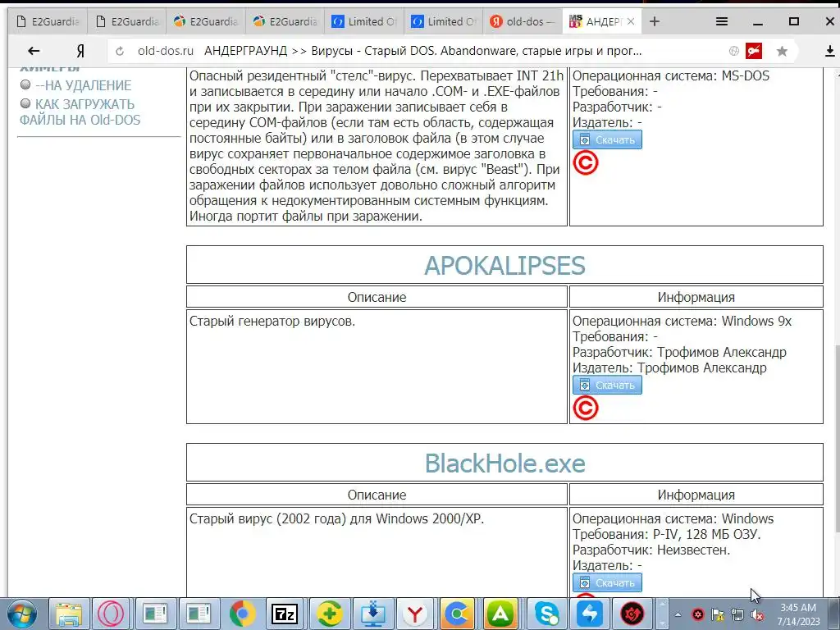Screen dimensions: 840x630
Task: Open the --НА УДАЛЕНИЕ sidebar link
Action: (x=83, y=85)
